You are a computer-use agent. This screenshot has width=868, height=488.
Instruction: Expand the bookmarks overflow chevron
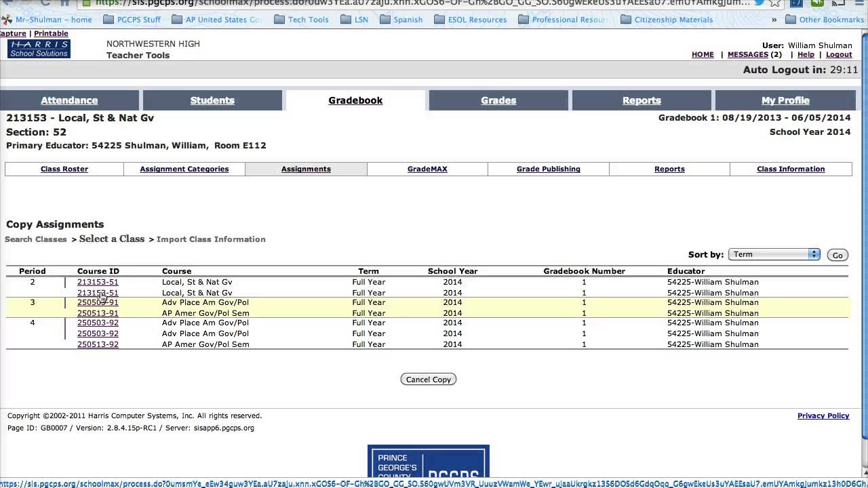pos(774,20)
